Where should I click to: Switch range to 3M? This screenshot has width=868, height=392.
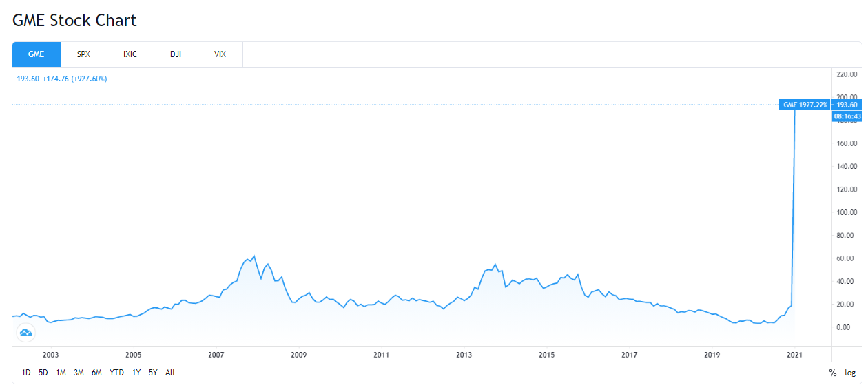tap(79, 373)
